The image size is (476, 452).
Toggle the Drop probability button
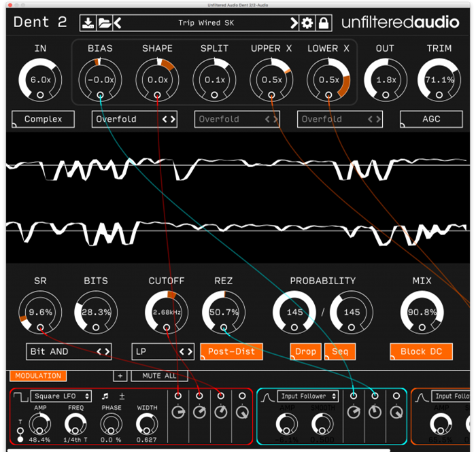tap(306, 351)
